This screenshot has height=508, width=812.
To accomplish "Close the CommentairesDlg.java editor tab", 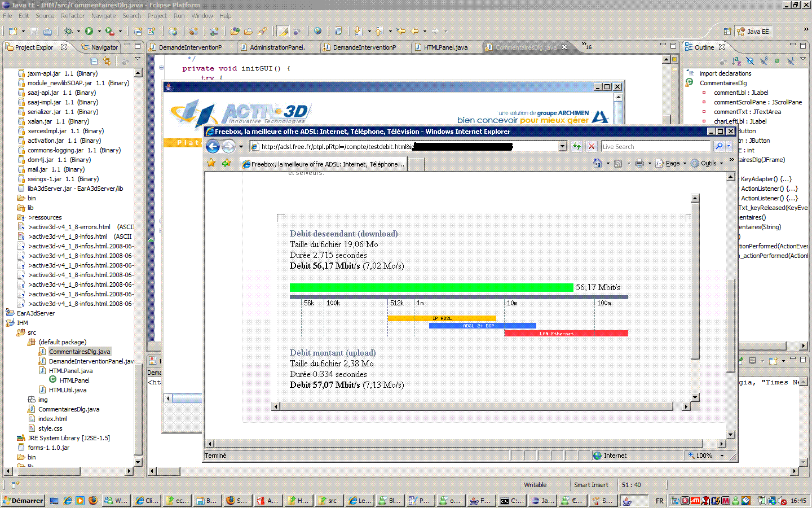I will click(564, 47).
